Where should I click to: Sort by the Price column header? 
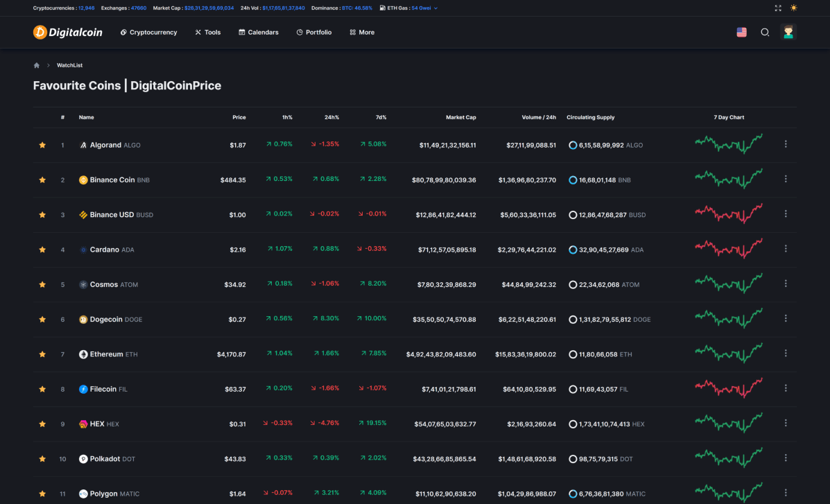tap(239, 118)
